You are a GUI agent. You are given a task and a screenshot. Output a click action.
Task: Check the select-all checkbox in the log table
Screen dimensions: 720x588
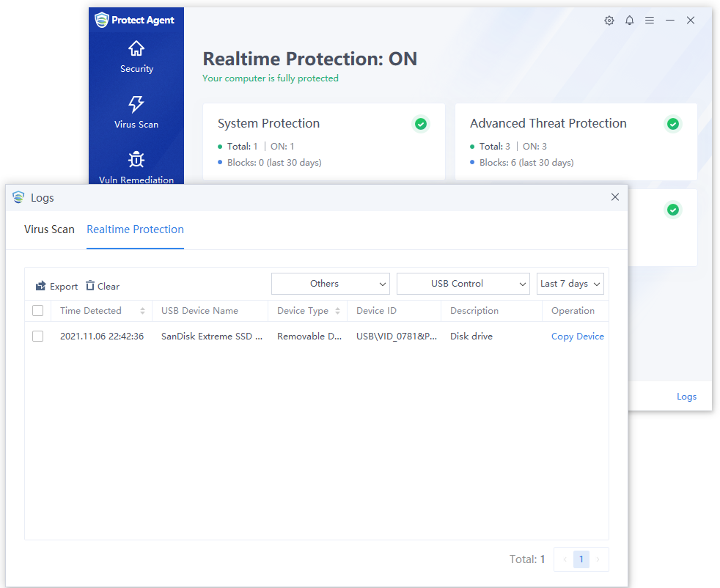(38, 310)
